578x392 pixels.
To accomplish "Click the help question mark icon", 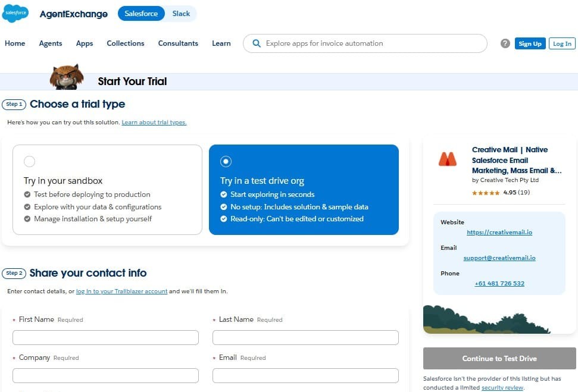I will (505, 43).
